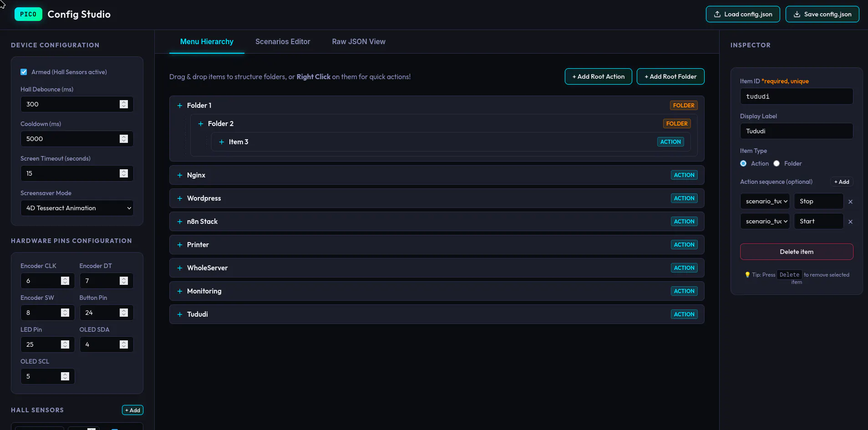The image size is (868, 430).
Task: Click plus icon next to Item 3
Action: [222, 142]
